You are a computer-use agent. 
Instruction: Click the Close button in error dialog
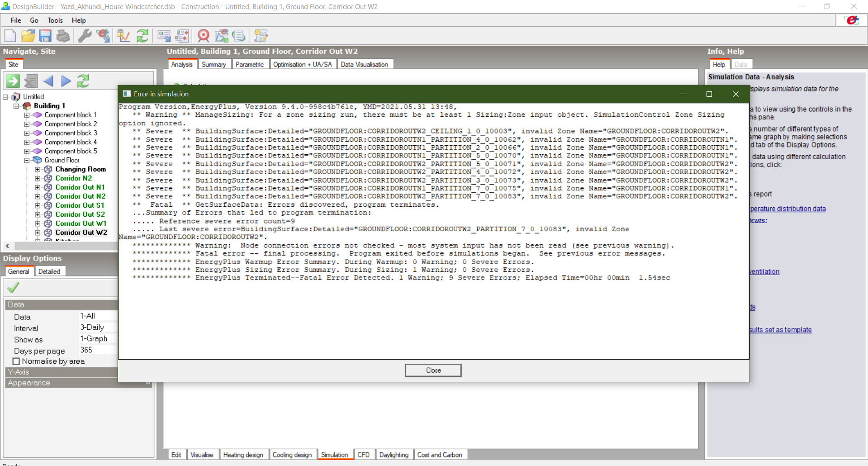pyautogui.click(x=433, y=371)
